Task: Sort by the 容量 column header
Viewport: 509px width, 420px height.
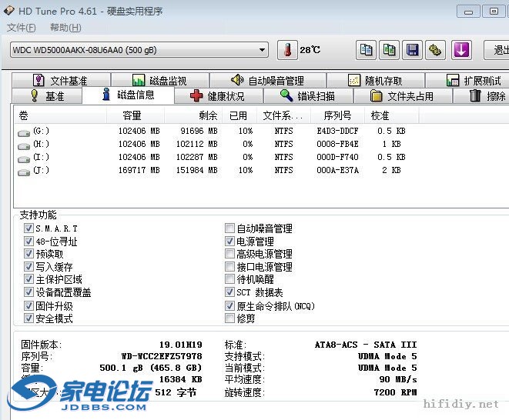Action: click(136, 115)
